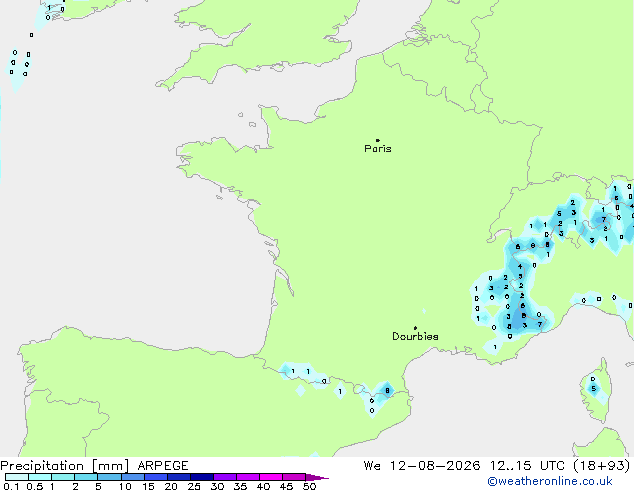This screenshot has height=490, width=634.
Task: Click the legend arrow tip above 50 mm
Action: pyautogui.click(x=317, y=477)
